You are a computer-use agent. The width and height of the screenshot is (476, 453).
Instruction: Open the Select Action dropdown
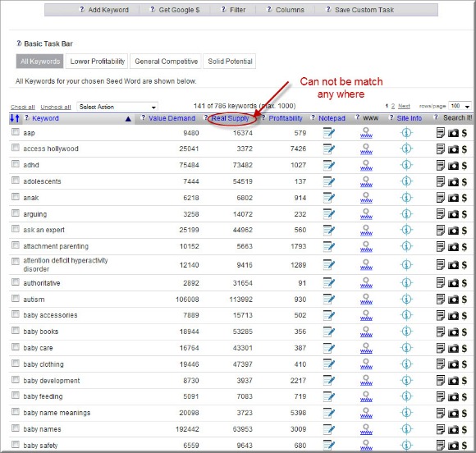117,107
